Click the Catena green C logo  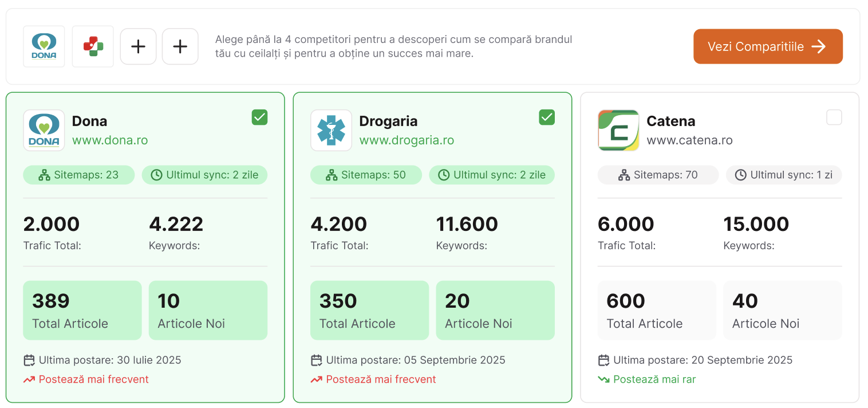pos(618,130)
